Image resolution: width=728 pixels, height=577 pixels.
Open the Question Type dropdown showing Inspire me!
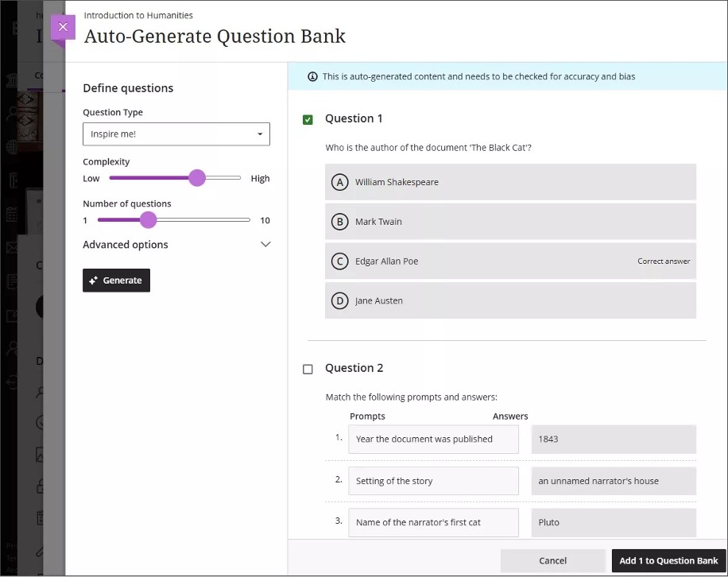(x=176, y=134)
